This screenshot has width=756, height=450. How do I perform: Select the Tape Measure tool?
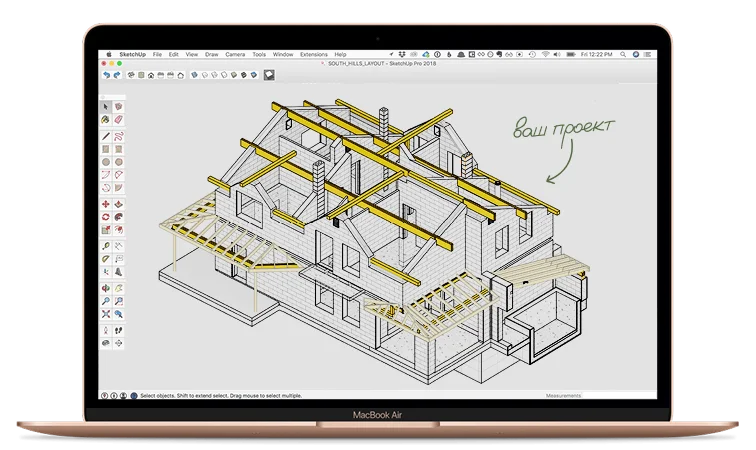click(x=106, y=244)
